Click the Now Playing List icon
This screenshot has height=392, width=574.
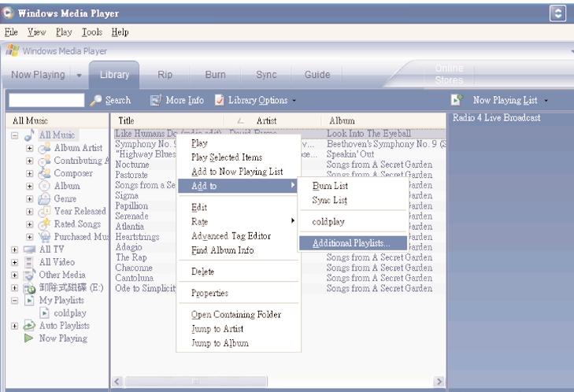[x=457, y=100]
